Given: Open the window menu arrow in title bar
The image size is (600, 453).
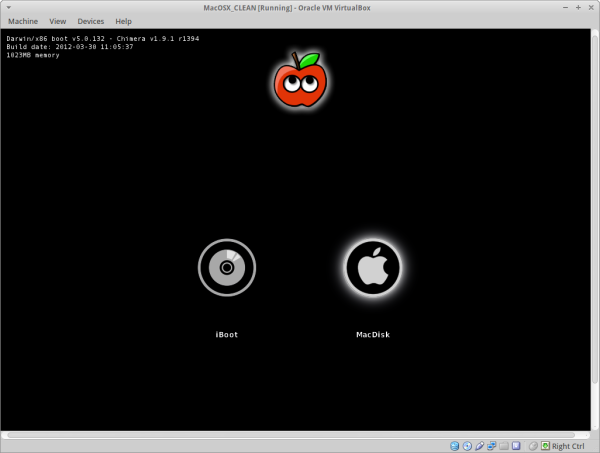Looking at the screenshot, I should coord(9,7).
